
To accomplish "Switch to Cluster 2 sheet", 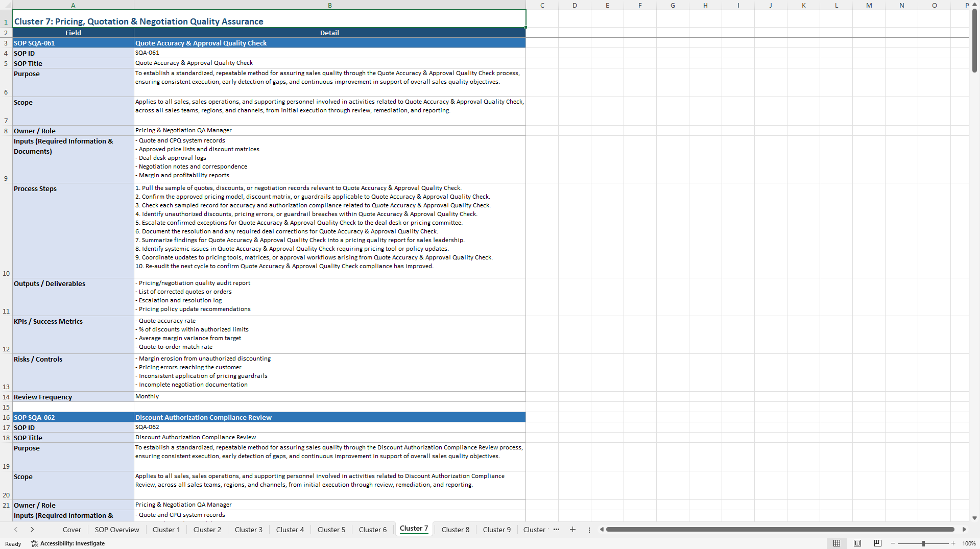I will [x=207, y=530].
